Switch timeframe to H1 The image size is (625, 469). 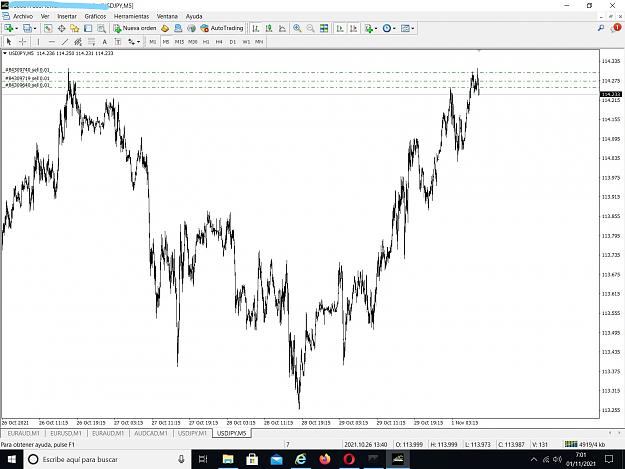click(206, 41)
